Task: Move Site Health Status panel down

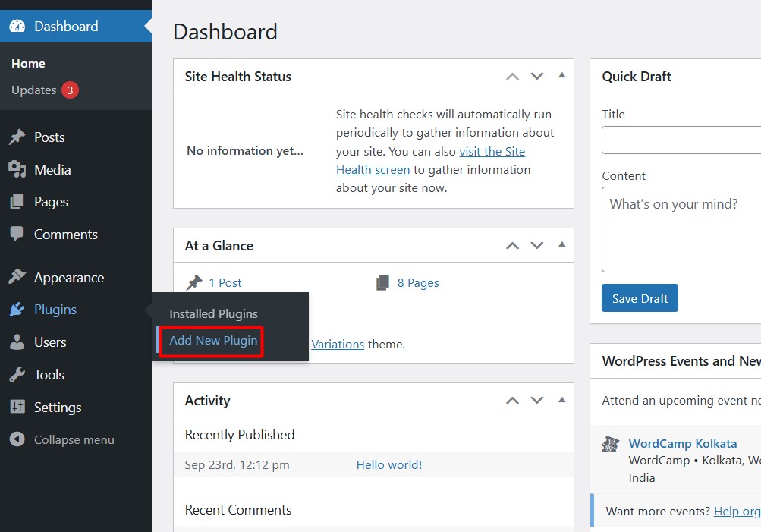Action: point(536,76)
